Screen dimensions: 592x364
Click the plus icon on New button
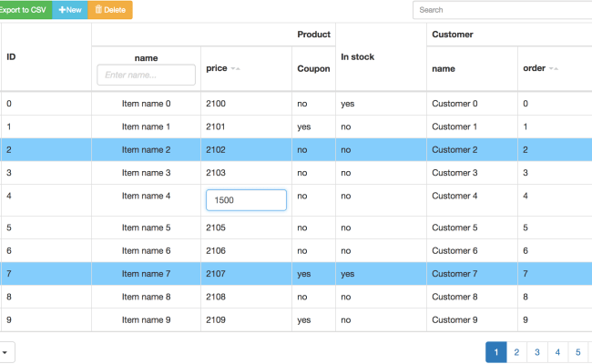coord(62,10)
